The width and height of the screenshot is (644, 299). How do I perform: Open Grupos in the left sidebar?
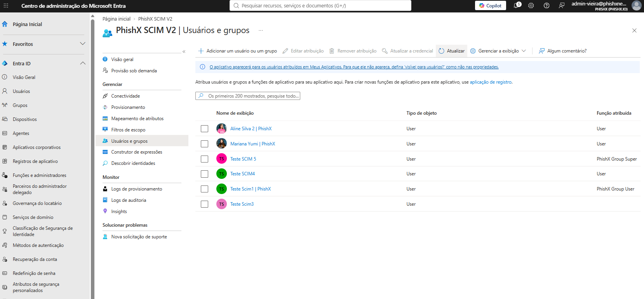tap(20, 105)
